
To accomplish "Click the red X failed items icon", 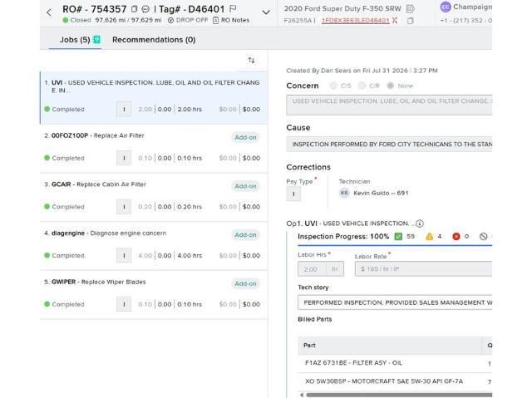I will point(456,236).
